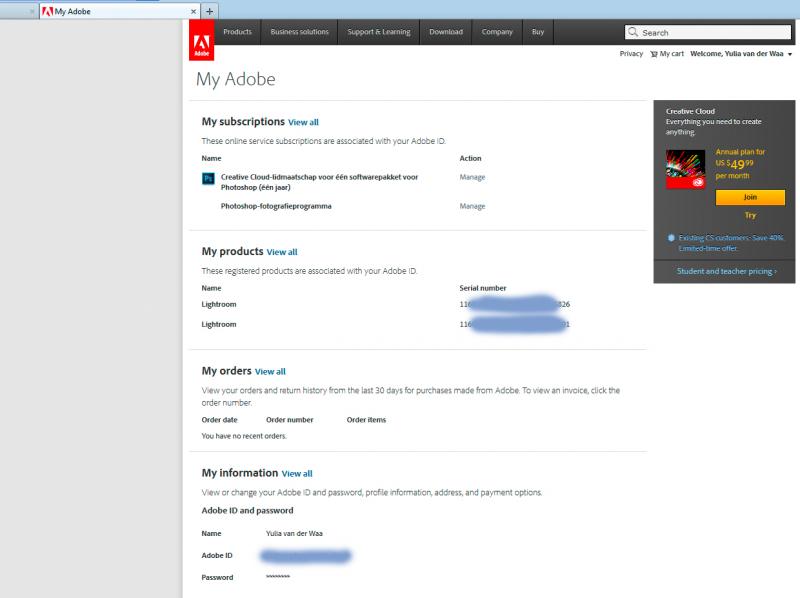Image resolution: width=800 pixels, height=598 pixels.
Task: Click the search magnifier icon
Action: click(633, 32)
